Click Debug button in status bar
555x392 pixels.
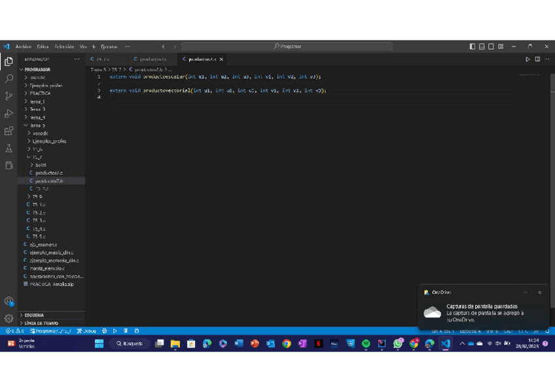click(86, 331)
